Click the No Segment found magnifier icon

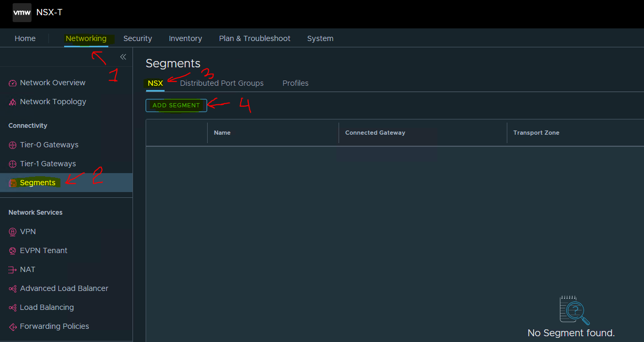[x=574, y=310]
